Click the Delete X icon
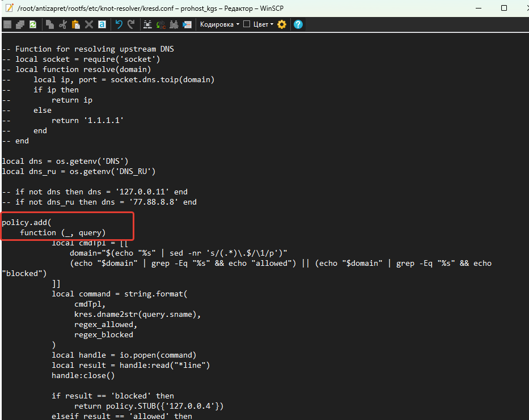Screen dimensions: 529x420 click(88, 24)
